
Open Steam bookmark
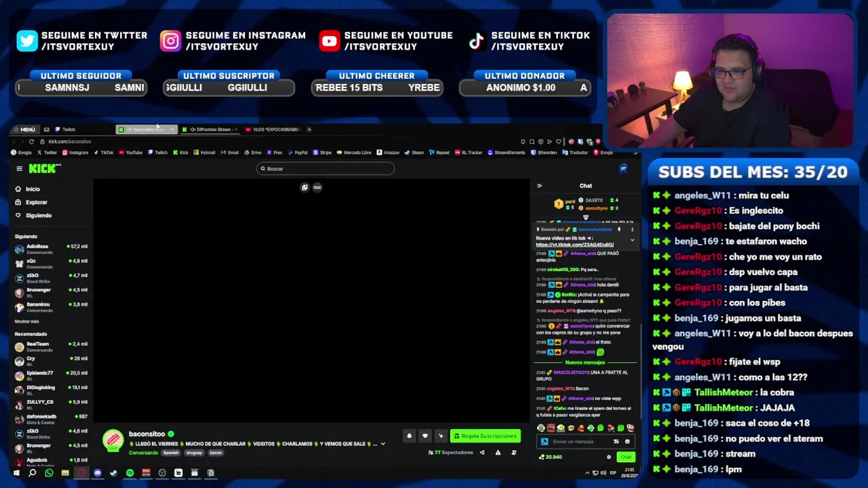414,152
